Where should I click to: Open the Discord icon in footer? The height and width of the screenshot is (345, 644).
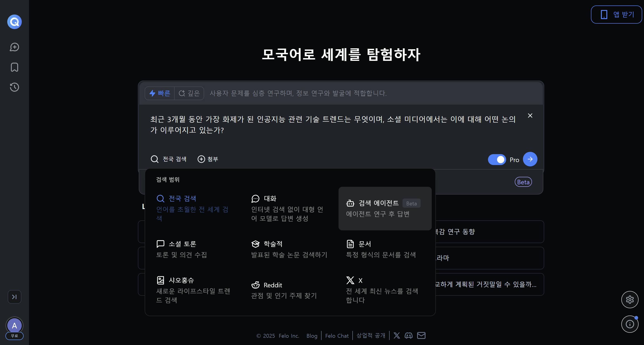408,335
